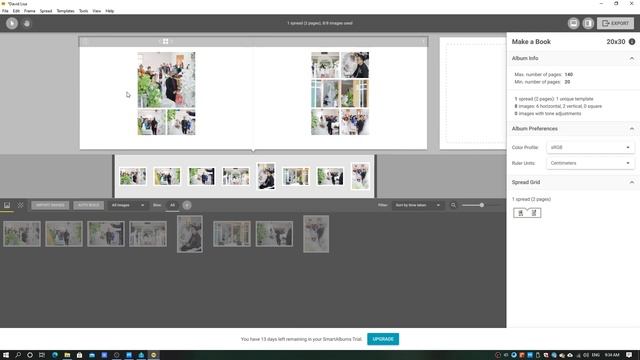Toggle the side panel layout icon

pyautogui.click(x=588, y=23)
